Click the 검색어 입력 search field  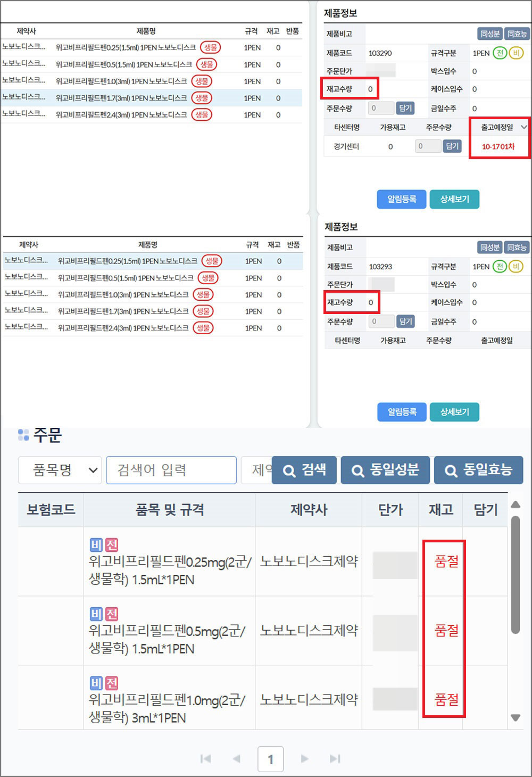coord(171,470)
